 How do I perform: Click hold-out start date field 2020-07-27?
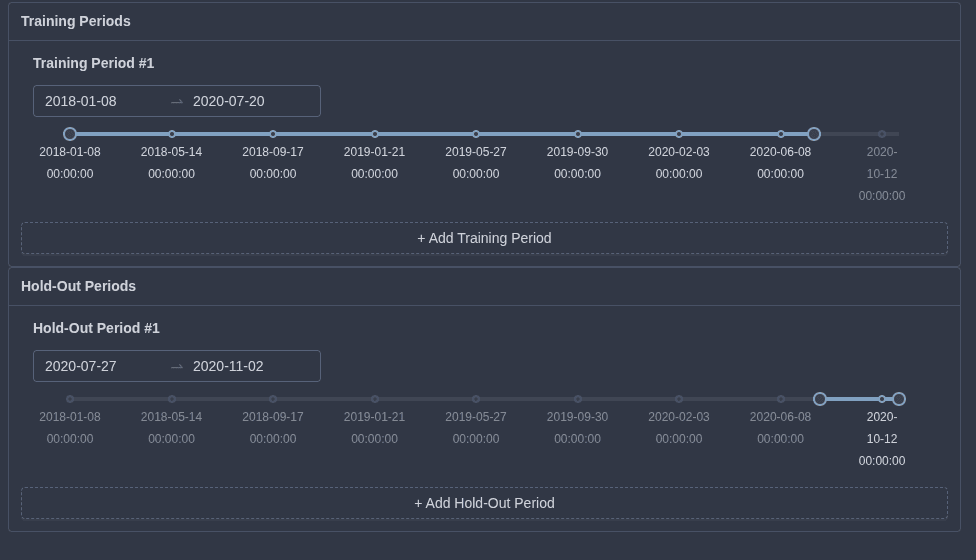tap(100, 366)
